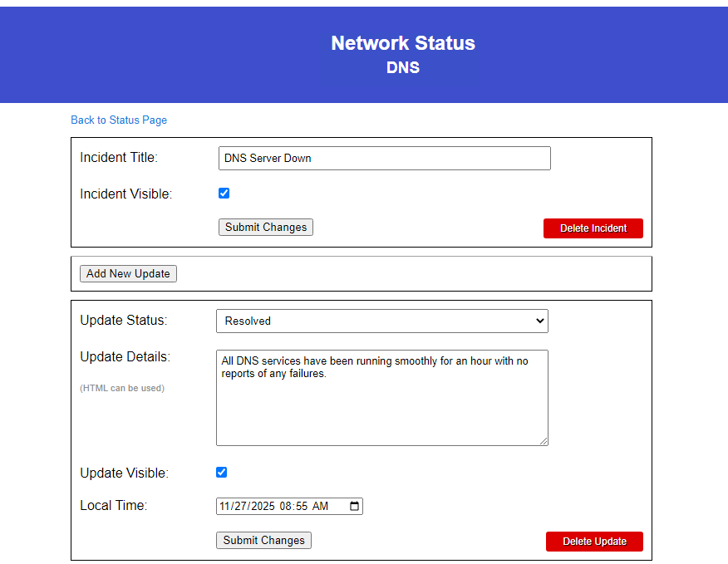The width and height of the screenshot is (728, 564).
Task: Click the resize handle of Update Details
Action: (x=544, y=442)
